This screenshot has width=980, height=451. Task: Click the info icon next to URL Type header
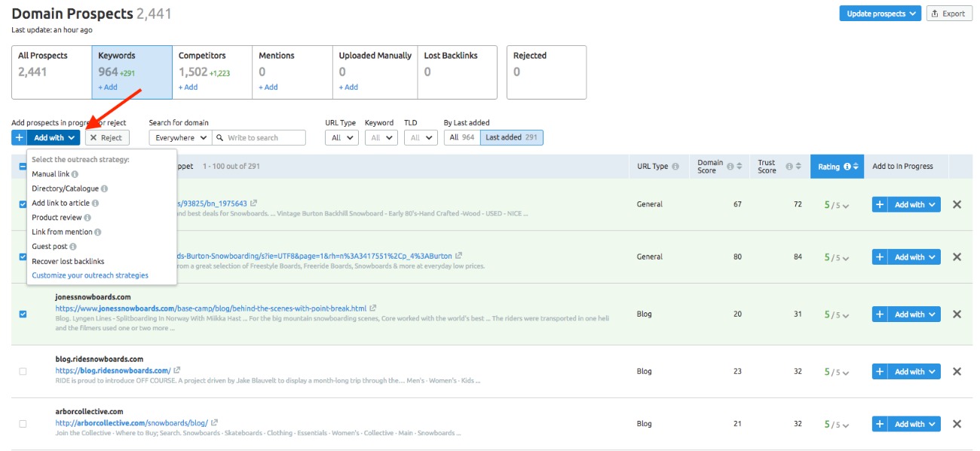tap(675, 167)
